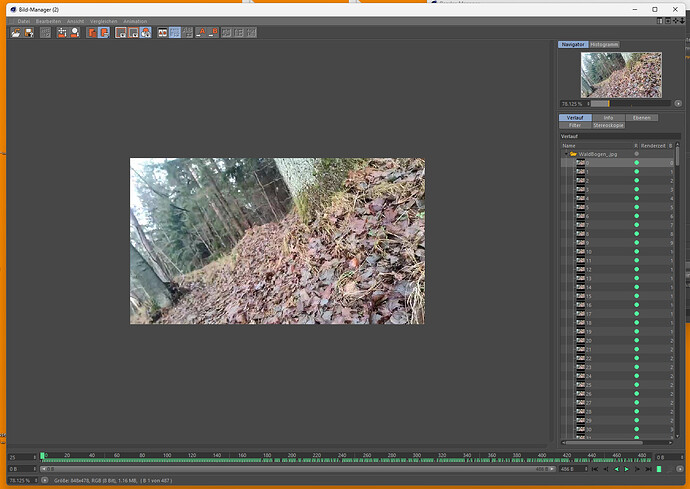Select frame 0 in the Verlauf list
This screenshot has width=690, height=489.
coord(617,163)
